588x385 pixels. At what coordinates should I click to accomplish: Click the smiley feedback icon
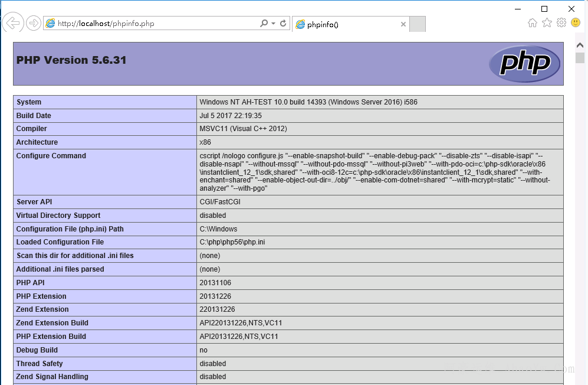pyautogui.click(x=575, y=23)
